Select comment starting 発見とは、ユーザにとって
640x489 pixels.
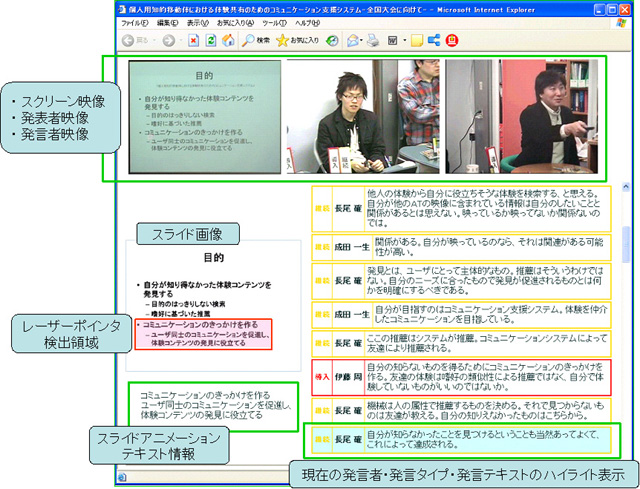[461, 280]
